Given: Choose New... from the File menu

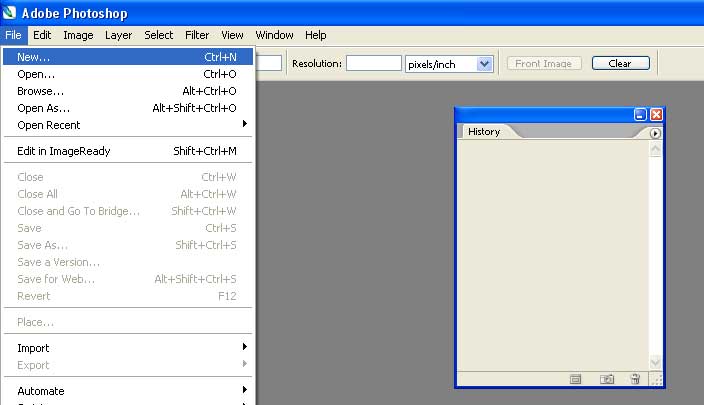Looking at the screenshot, I should click(128, 57).
